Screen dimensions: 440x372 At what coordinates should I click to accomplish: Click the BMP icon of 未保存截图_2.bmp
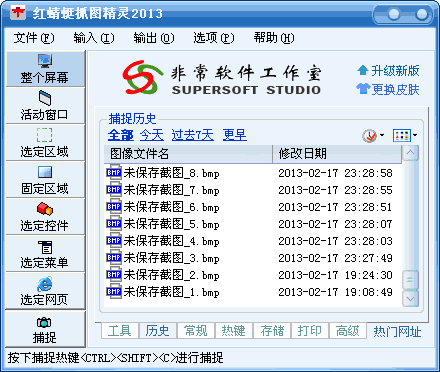[114, 275]
